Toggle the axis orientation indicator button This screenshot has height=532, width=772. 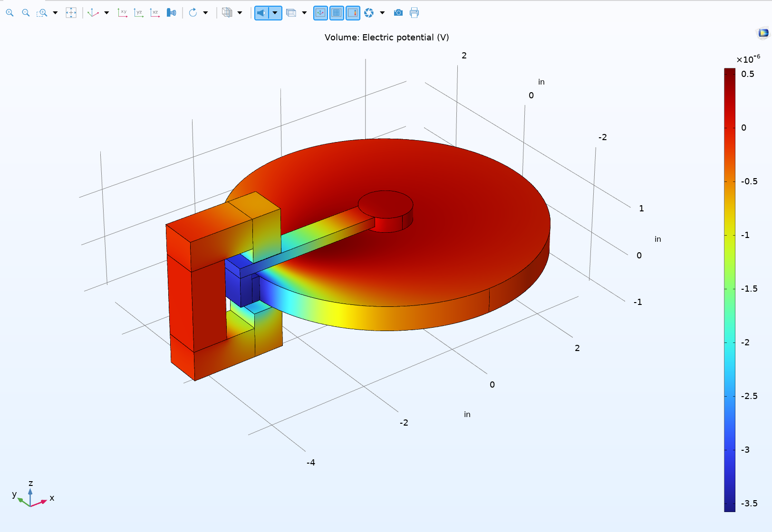click(320, 13)
